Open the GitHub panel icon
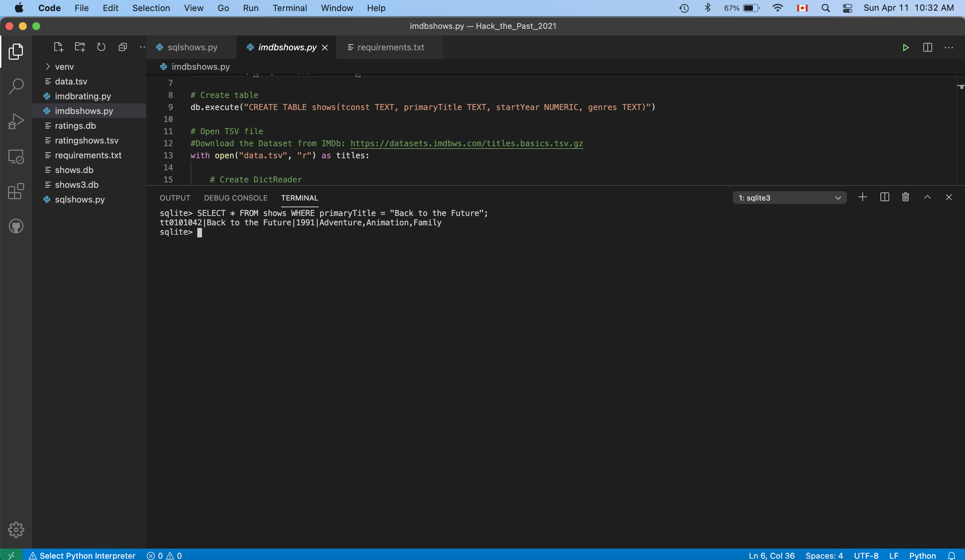This screenshot has height=560, width=965. click(16, 226)
